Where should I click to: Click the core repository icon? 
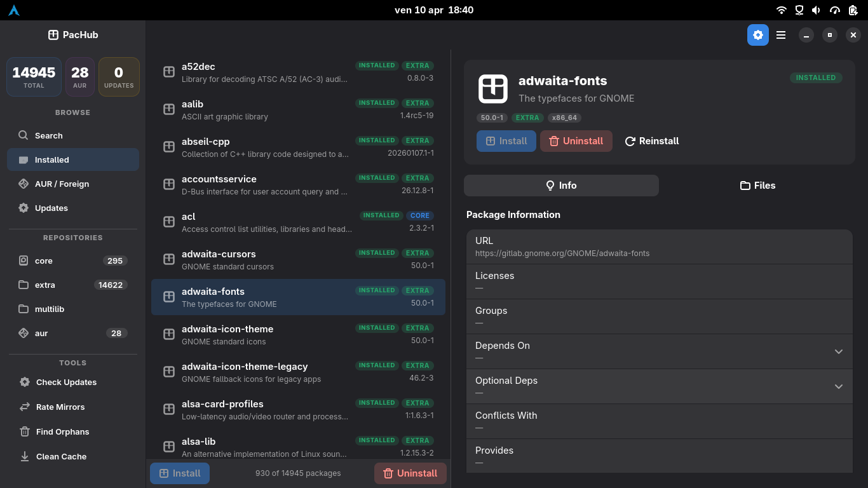pos(24,261)
